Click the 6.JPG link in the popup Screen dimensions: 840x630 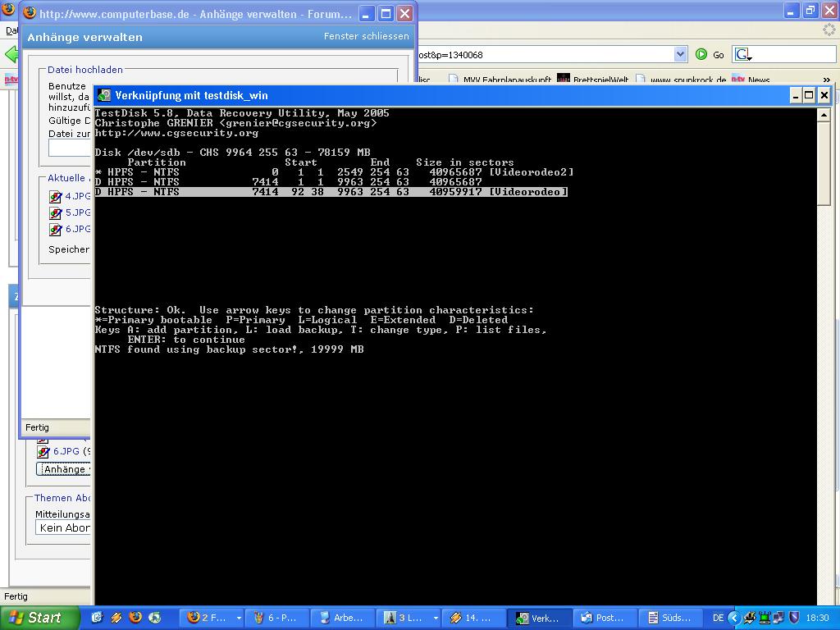coord(78,229)
